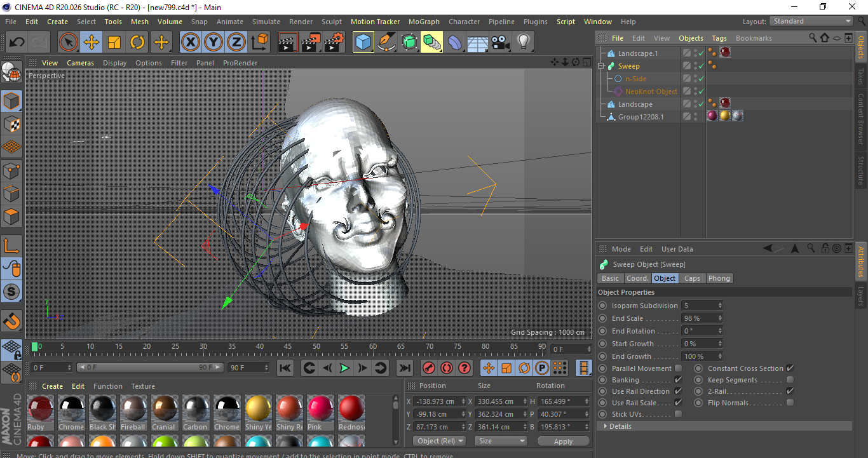This screenshot has width=868, height=458.
Task: Click the Apply button
Action: 563,441
